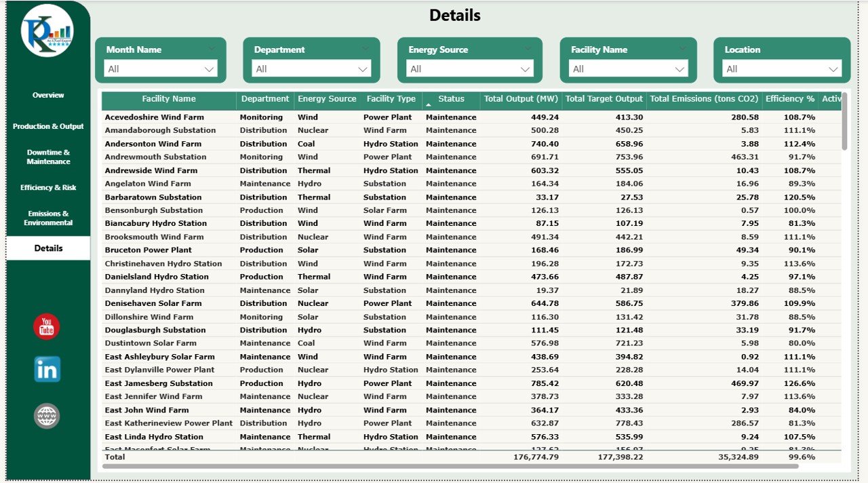The width and height of the screenshot is (868, 483).
Task: Select Andersonton Wind Farm cell
Action: (x=153, y=144)
